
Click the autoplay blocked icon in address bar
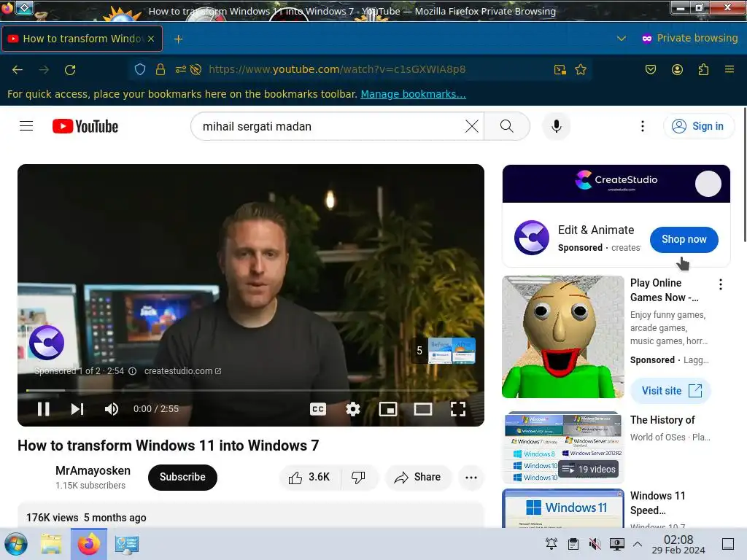196,69
